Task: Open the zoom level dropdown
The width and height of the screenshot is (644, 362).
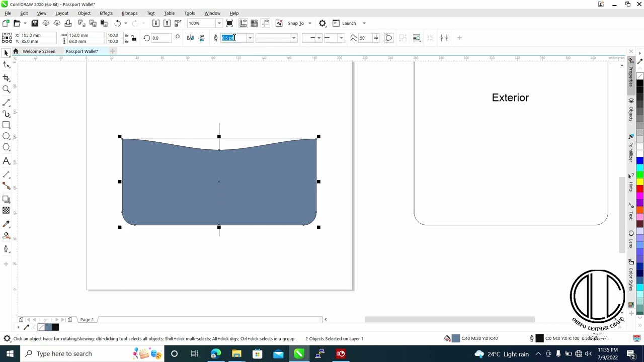Action: point(219,23)
